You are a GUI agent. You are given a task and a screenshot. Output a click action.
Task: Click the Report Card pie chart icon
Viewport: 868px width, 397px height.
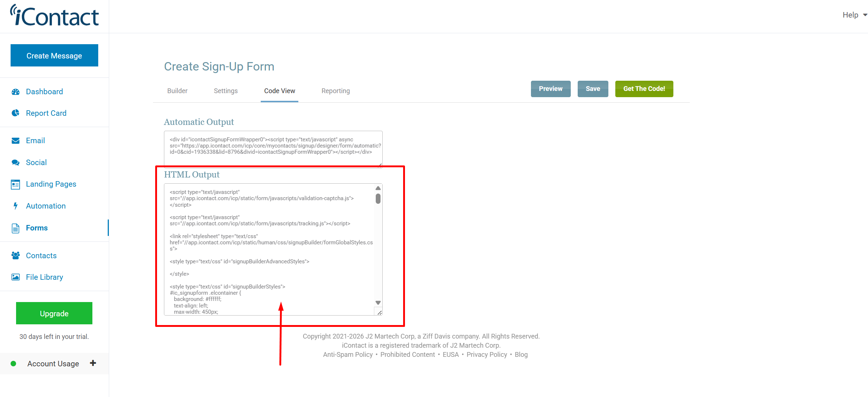pos(15,113)
